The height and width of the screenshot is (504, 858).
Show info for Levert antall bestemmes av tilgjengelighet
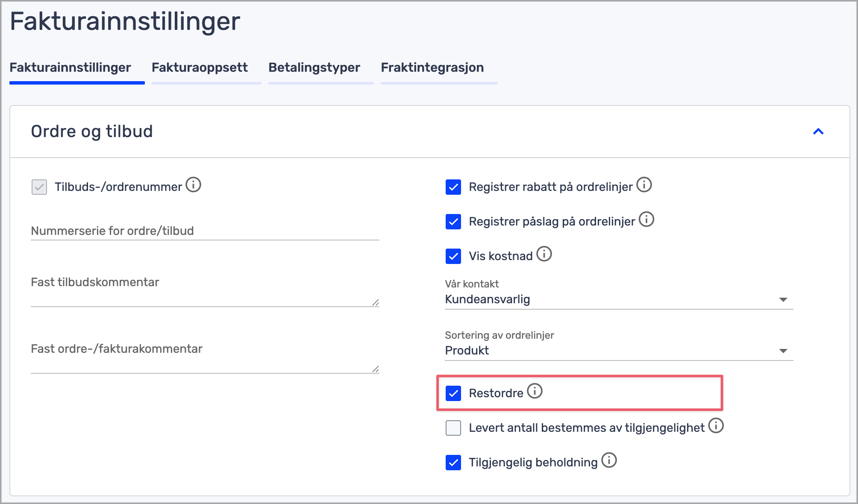click(x=716, y=426)
